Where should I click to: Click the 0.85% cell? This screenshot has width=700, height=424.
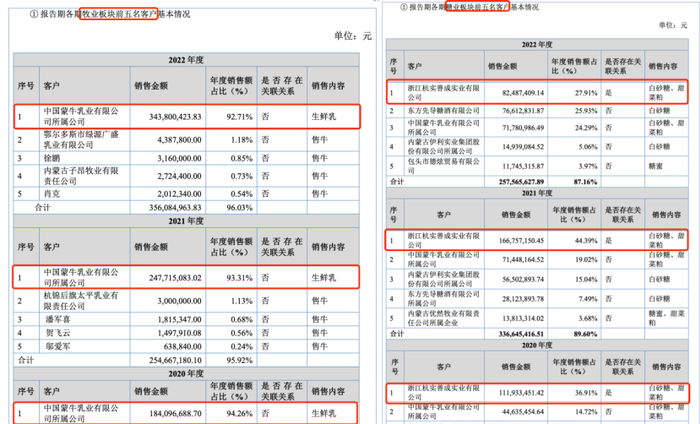pyautogui.click(x=242, y=158)
